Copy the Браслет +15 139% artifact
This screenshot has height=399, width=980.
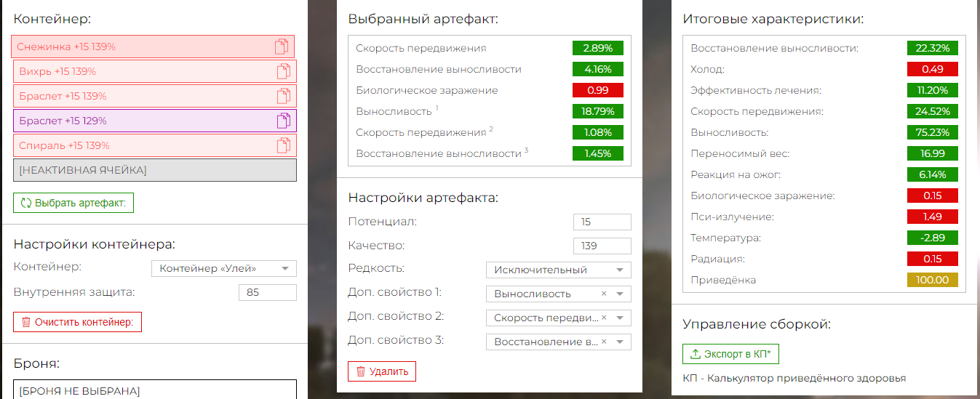284,96
